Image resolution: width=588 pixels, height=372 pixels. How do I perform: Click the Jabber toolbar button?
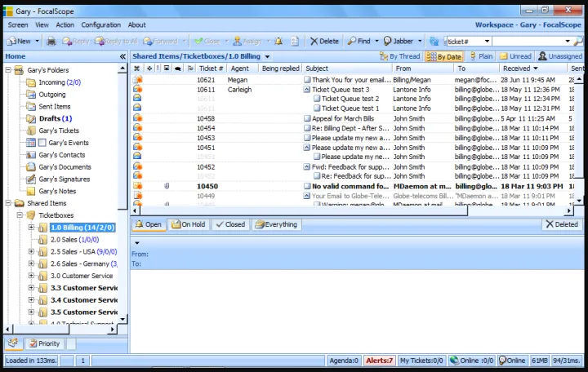(399, 42)
